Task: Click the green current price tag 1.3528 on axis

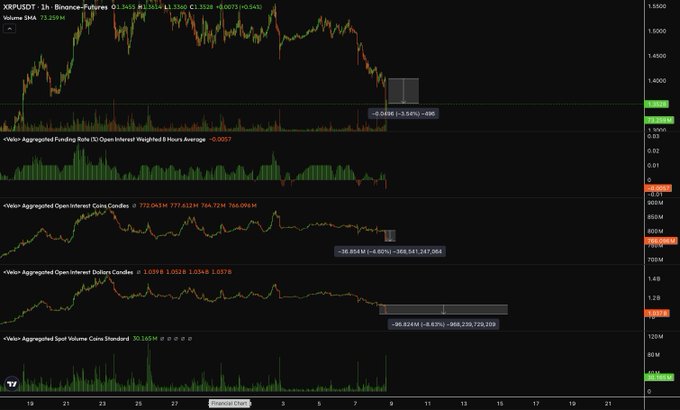Action: 657,104
